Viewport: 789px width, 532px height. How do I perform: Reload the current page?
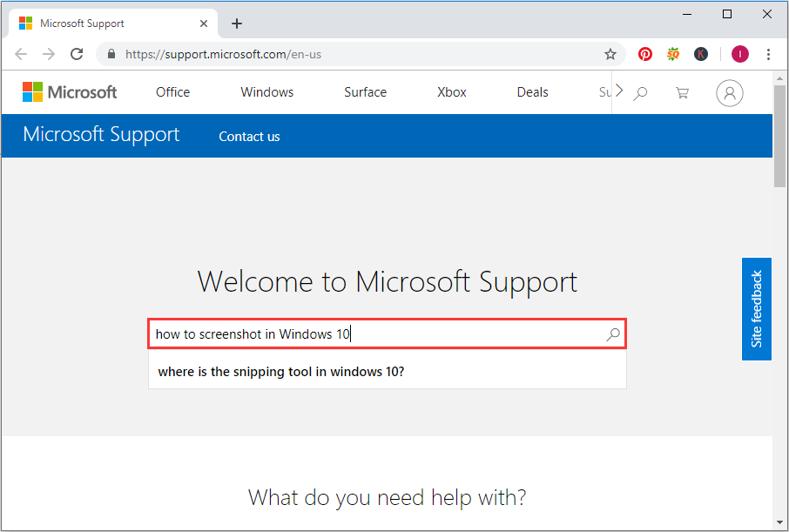[x=77, y=53]
